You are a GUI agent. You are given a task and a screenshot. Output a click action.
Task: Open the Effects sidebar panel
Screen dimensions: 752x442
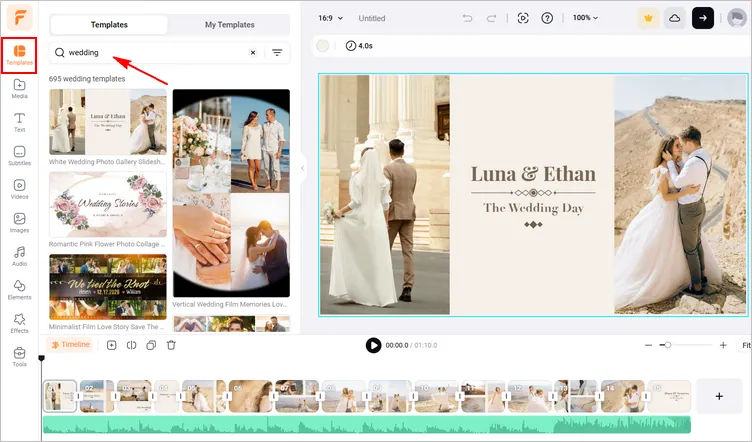click(x=19, y=324)
